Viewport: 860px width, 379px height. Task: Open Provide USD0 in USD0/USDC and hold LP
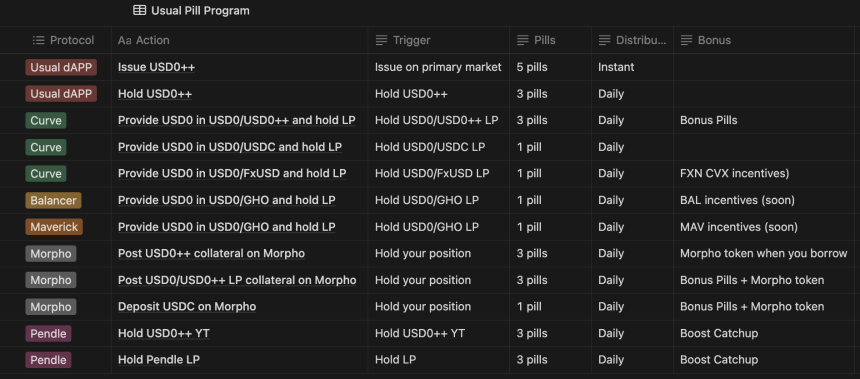pos(230,147)
